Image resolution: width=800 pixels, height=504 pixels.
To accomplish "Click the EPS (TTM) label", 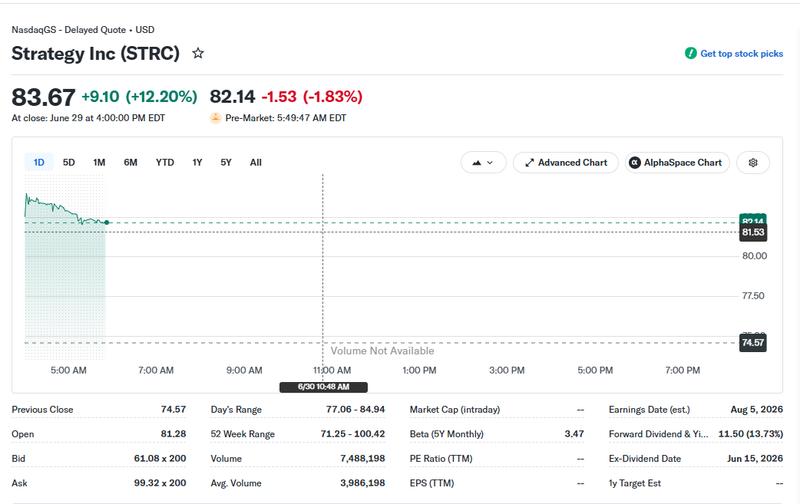I will 432,483.
